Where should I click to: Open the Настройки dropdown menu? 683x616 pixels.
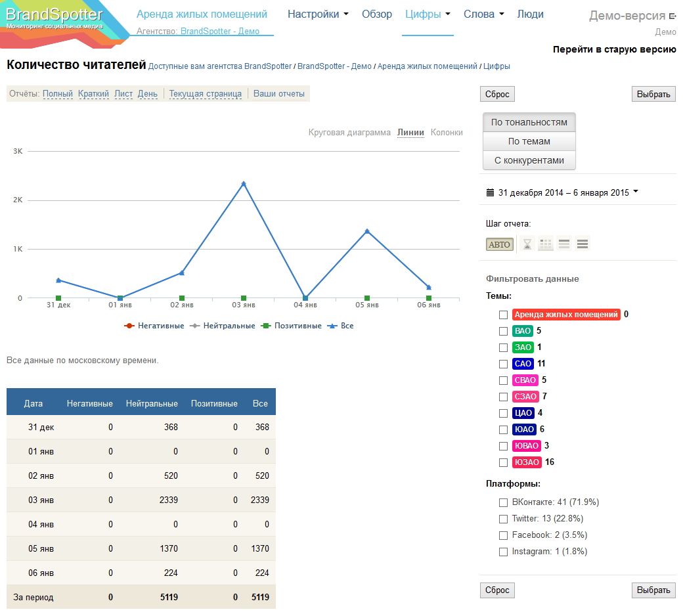[x=318, y=14]
